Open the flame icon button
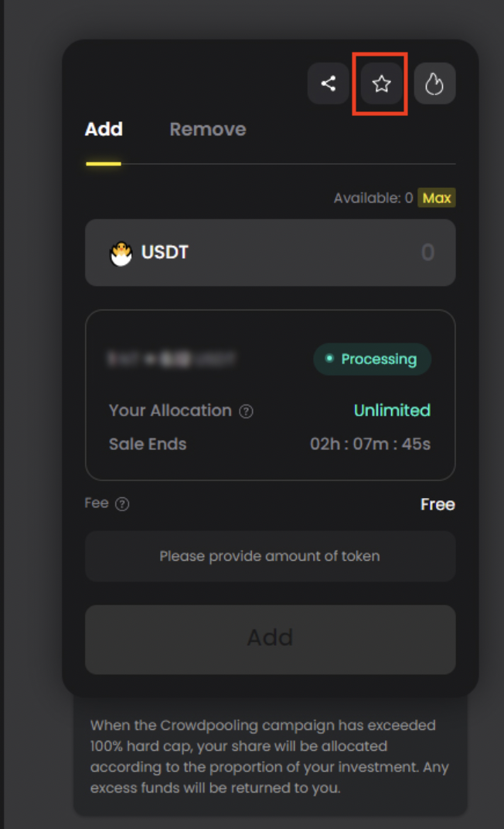This screenshot has width=504, height=829. click(434, 84)
